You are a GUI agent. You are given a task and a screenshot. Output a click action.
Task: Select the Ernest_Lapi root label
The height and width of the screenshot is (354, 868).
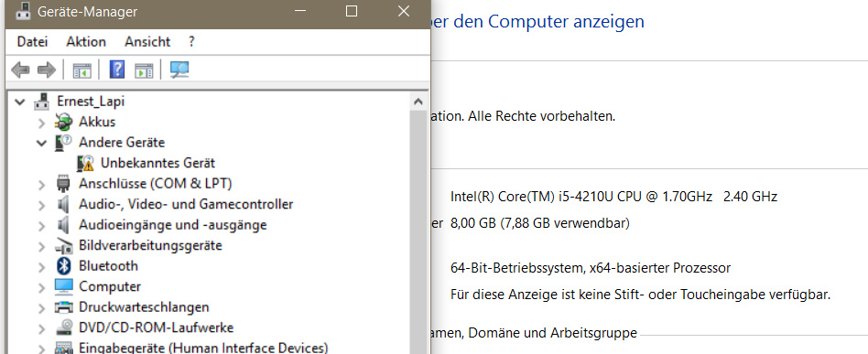[91, 102]
